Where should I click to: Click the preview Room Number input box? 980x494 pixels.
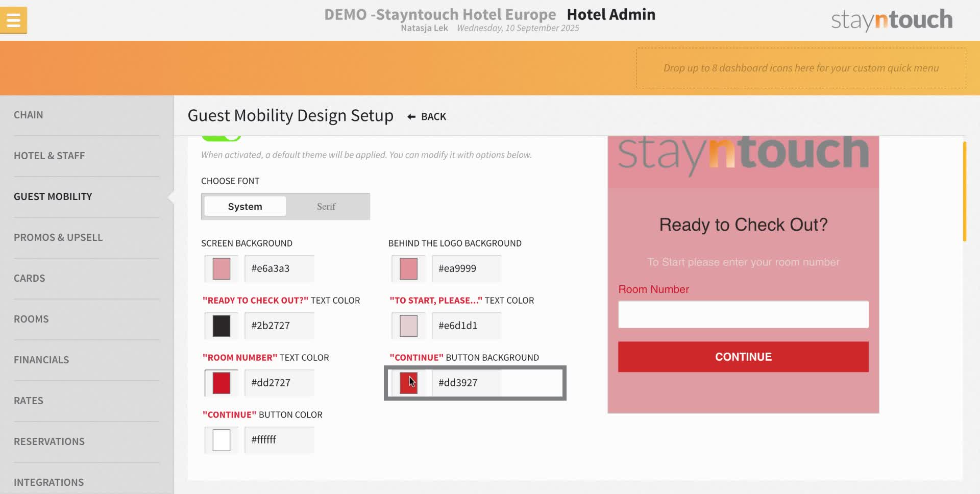click(x=743, y=314)
